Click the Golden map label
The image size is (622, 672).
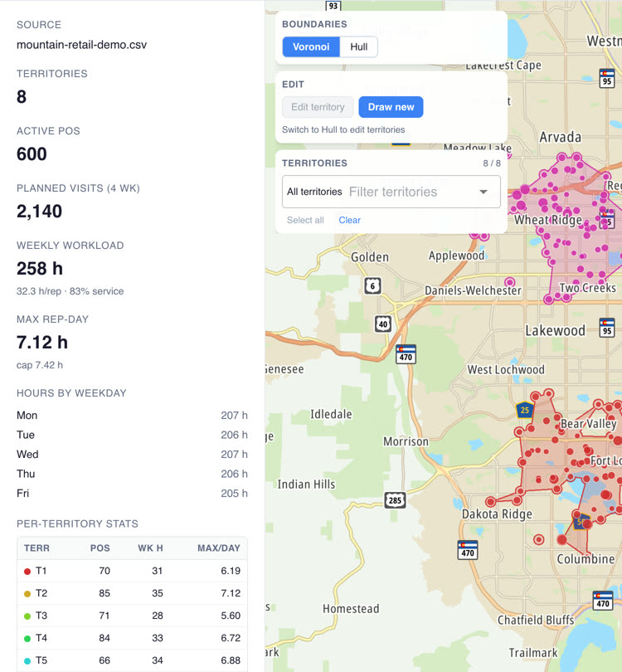pos(370,257)
